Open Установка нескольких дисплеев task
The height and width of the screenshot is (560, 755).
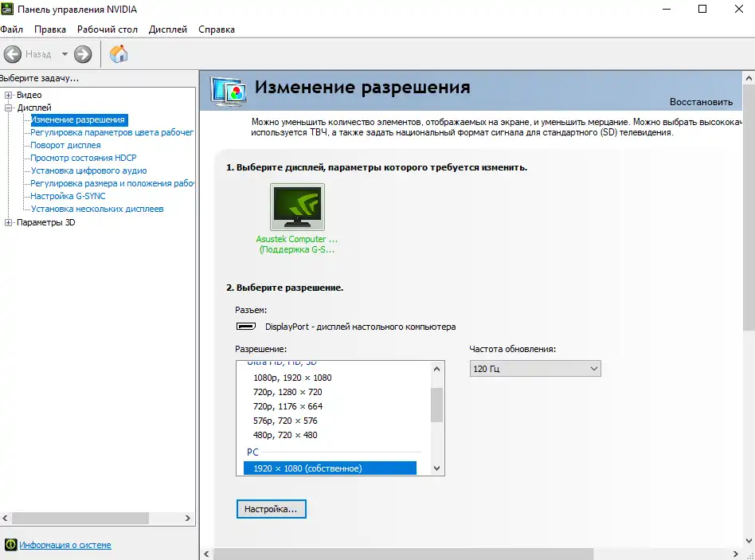(97, 209)
